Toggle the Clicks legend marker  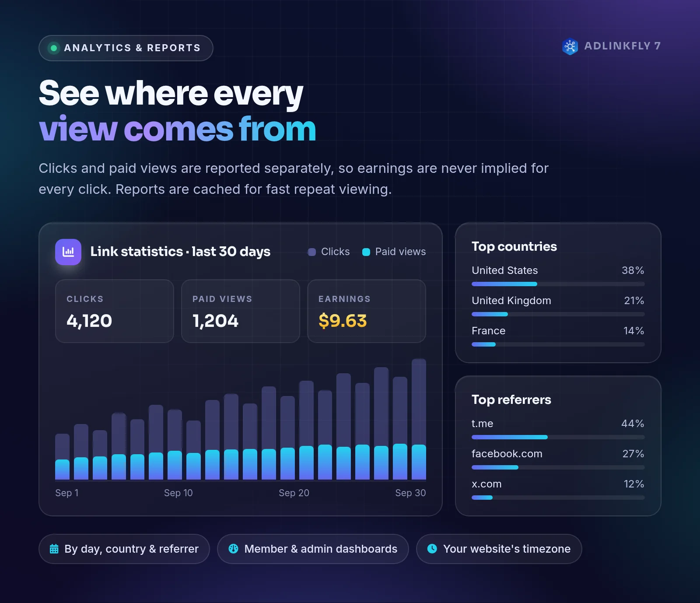[312, 252]
